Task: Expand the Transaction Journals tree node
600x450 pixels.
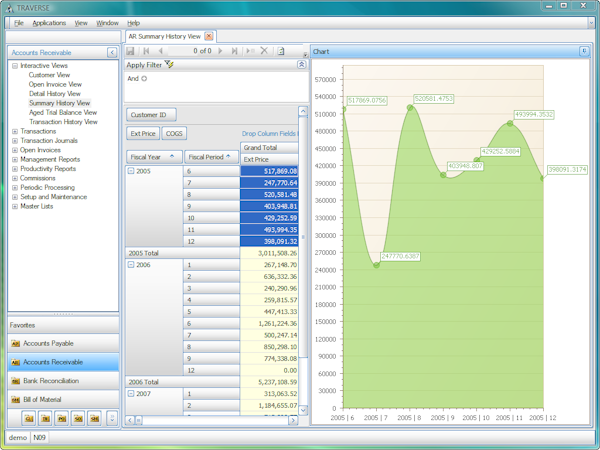Action: point(15,141)
